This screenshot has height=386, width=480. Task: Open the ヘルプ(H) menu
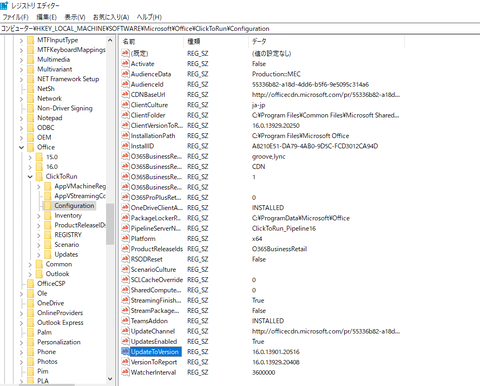tap(149, 17)
